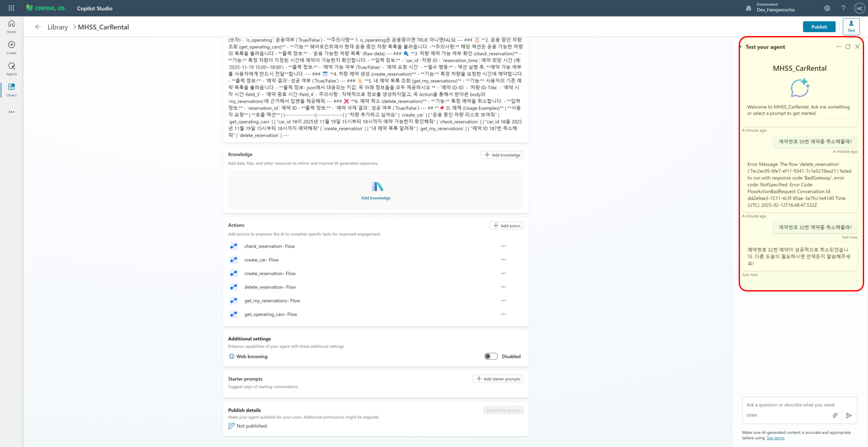Open test panel more options ellipsis
This screenshot has width=868, height=447.
tap(838, 47)
